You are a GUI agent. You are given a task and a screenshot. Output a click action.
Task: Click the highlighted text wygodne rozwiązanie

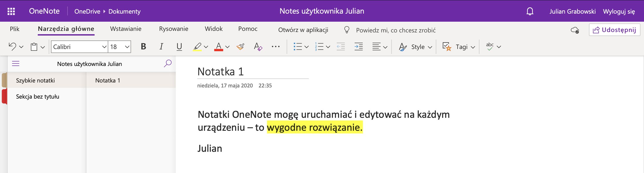[315, 127]
